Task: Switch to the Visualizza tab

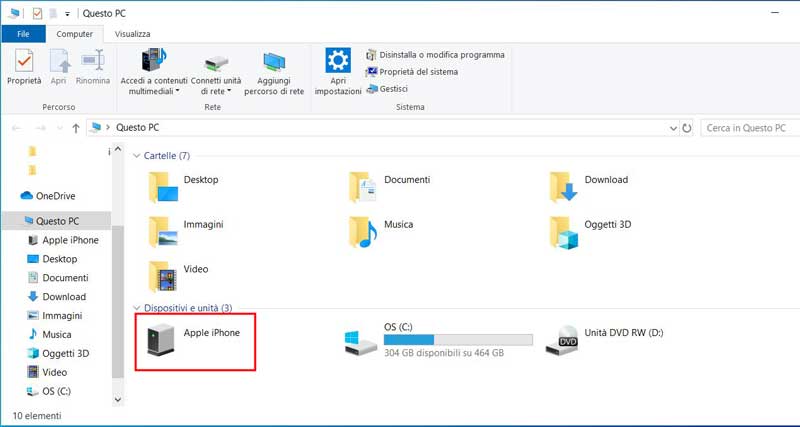Action: (x=133, y=34)
